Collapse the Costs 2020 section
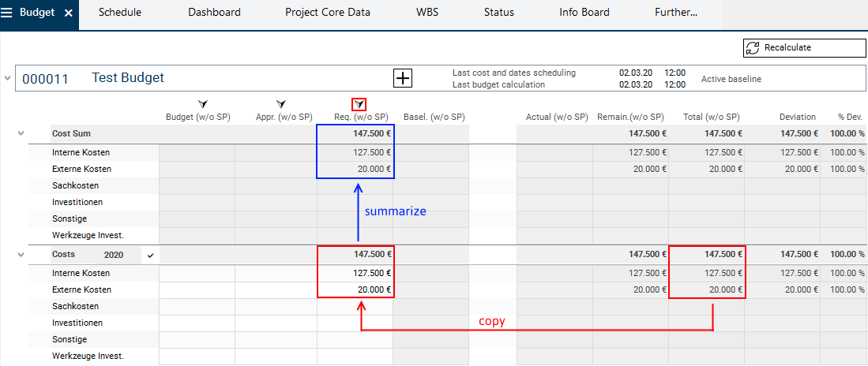The image size is (868, 366). point(21,254)
